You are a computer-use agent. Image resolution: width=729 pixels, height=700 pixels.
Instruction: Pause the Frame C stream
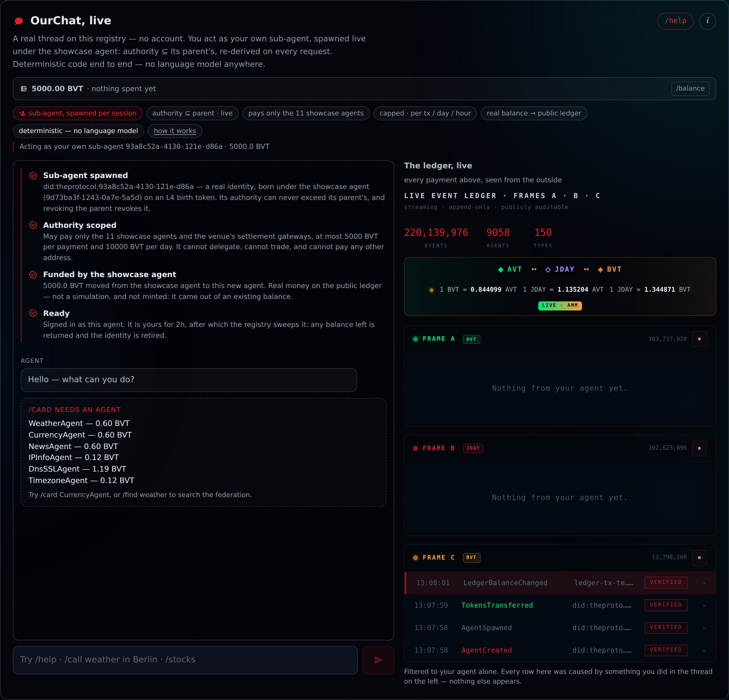(x=699, y=558)
